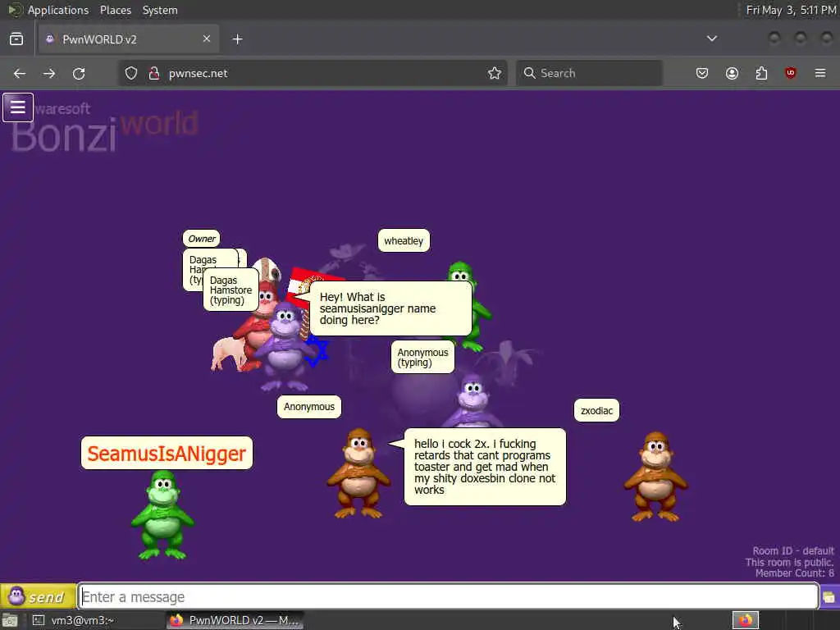Click the Firefox icon in the bottom tray
This screenshot has height=630, width=840.
click(x=745, y=620)
